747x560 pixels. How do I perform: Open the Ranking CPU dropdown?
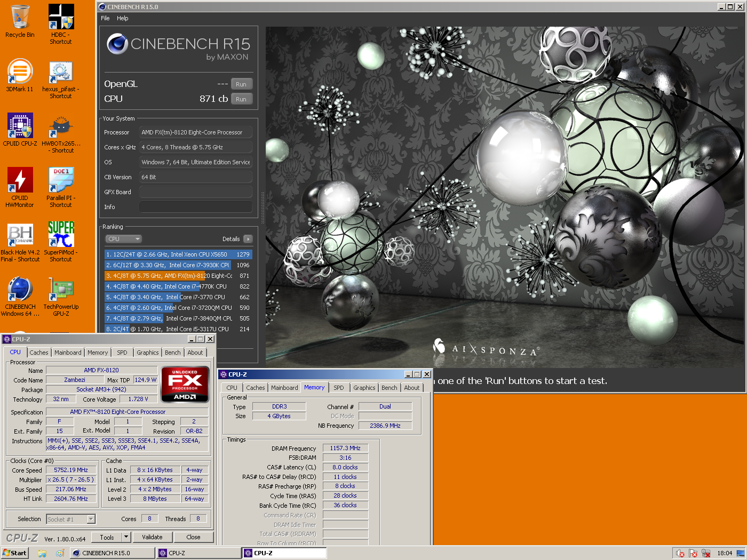(124, 239)
